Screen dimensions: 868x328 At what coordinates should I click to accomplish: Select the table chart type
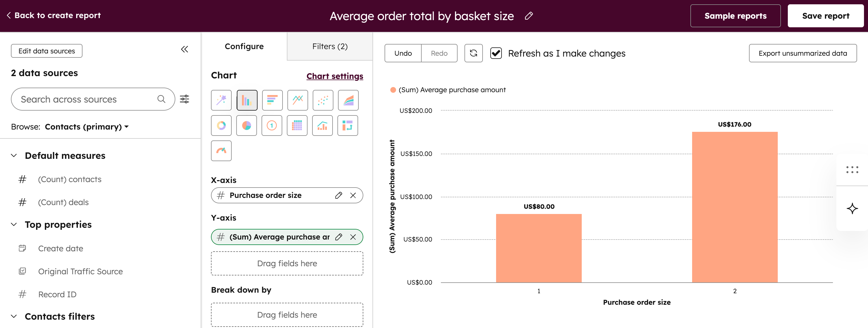tap(297, 125)
